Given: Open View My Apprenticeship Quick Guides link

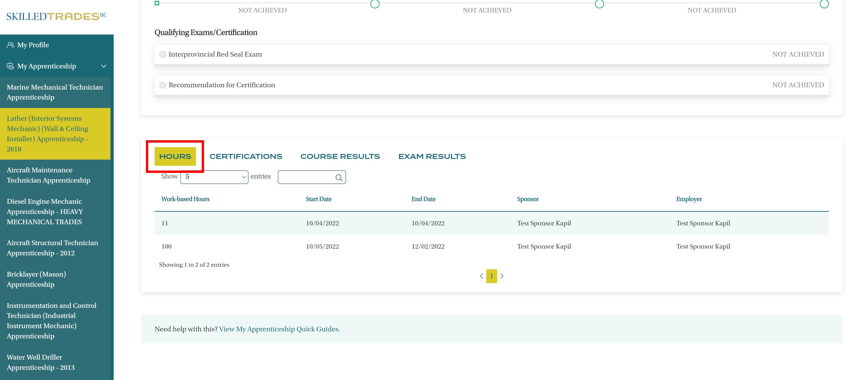Looking at the screenshot, I should click(279, 329).
